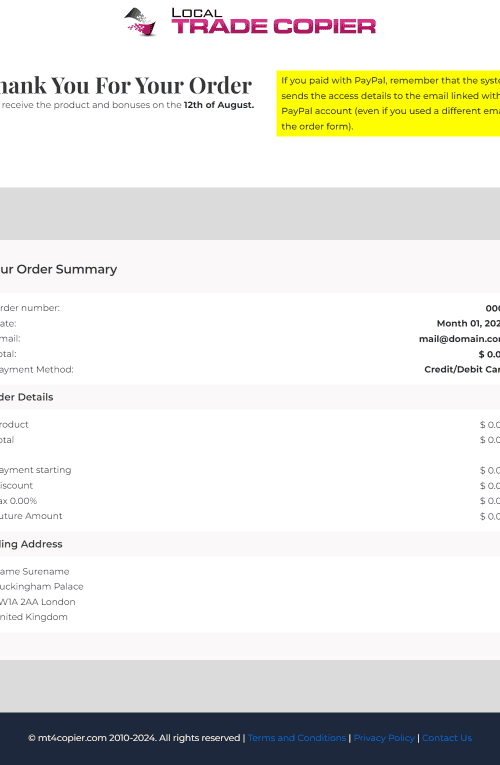Click the Discount row label
The height and width of the screenshot is (765, 500).
pyautogui.click(x=17, y=485)
